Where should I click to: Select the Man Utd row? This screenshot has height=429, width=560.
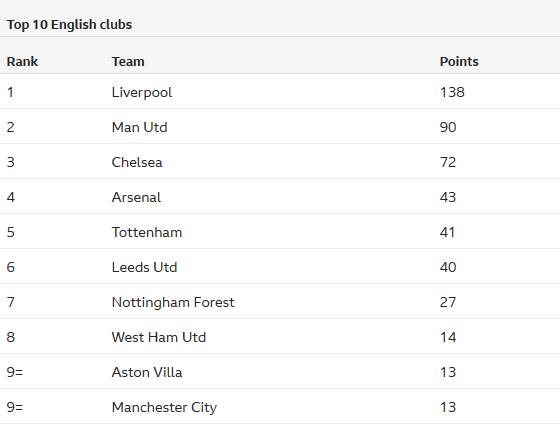[x=280, y=127]
